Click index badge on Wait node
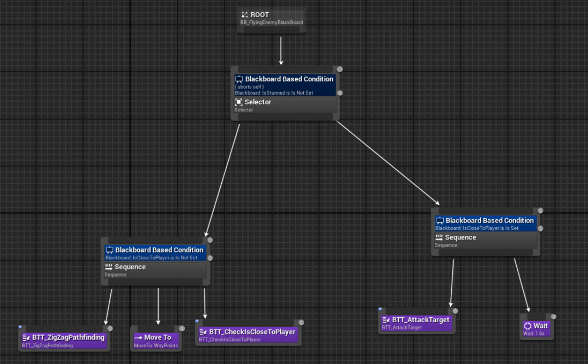Image resolution: width=588 pixels, height=364 pixels. pyautogui.click(x=553, y=317)
